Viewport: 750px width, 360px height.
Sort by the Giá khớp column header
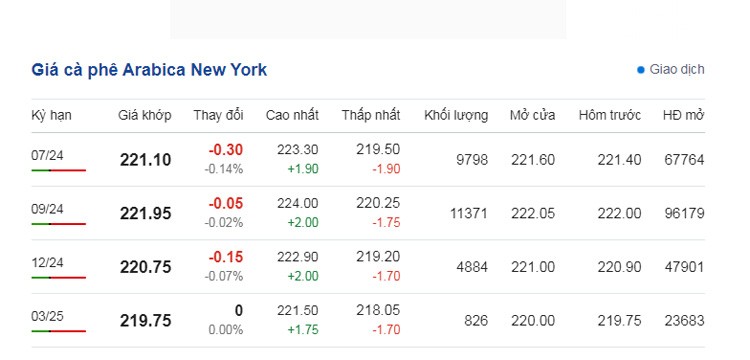[145, 115]
